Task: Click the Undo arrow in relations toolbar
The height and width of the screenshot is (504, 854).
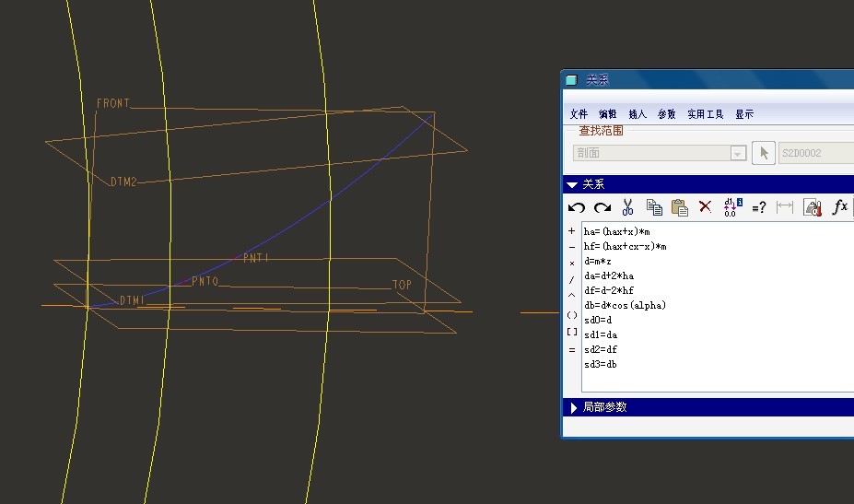Action: tap(577, 207)
